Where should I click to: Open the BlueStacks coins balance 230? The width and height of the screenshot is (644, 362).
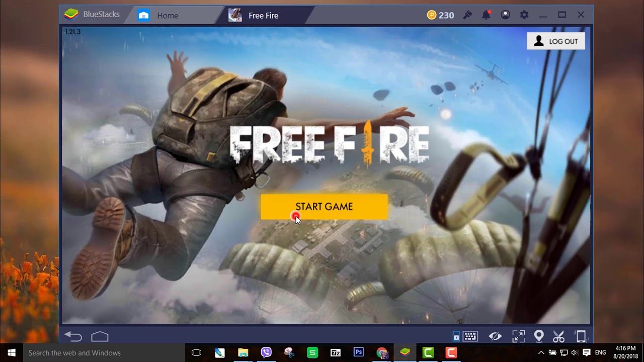click(x=440, y=15)
